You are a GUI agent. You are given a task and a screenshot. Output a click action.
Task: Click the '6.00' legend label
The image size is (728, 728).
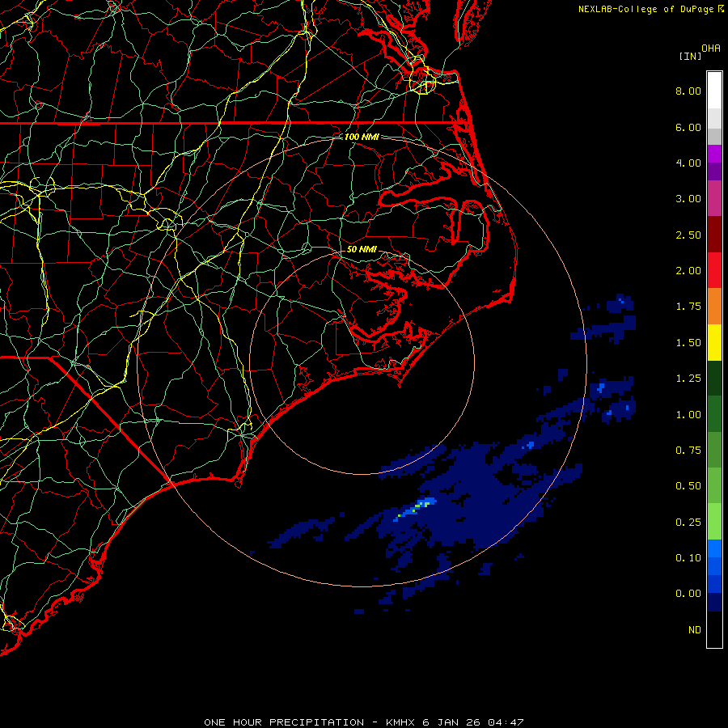click(x=688, y=127)
